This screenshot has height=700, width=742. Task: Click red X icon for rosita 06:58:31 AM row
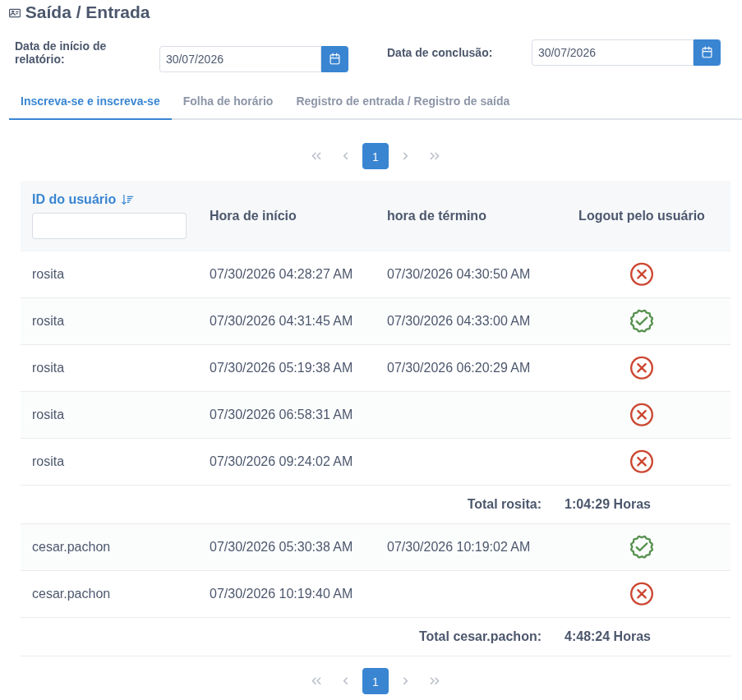tap(641, 415)
